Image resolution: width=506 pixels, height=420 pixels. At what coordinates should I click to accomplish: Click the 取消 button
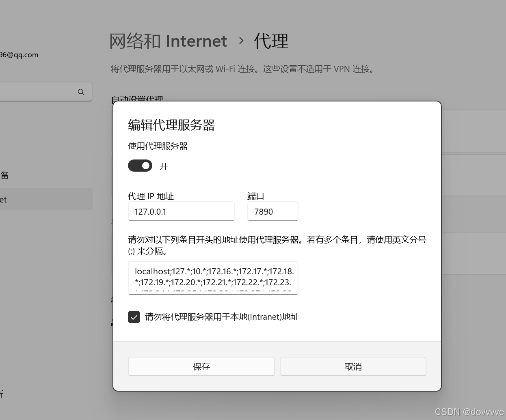353,366
